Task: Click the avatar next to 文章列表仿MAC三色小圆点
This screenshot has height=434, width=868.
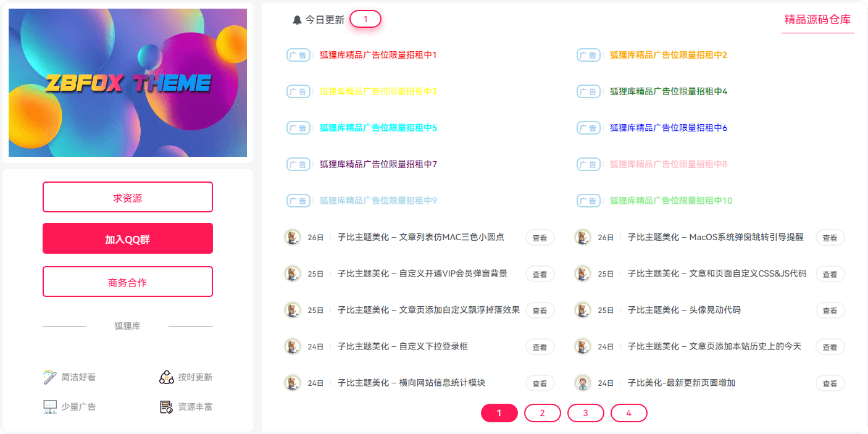Action: (x=293, y=237)
